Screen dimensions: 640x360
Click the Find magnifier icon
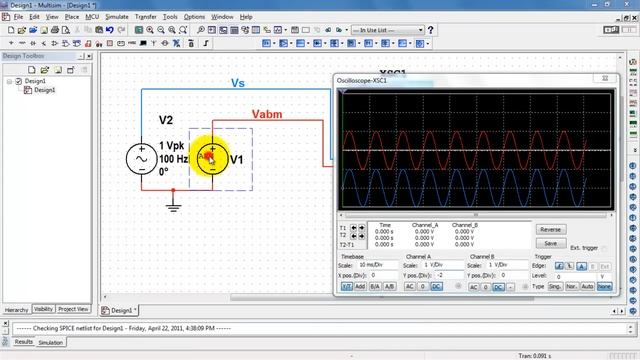(200, 30)
